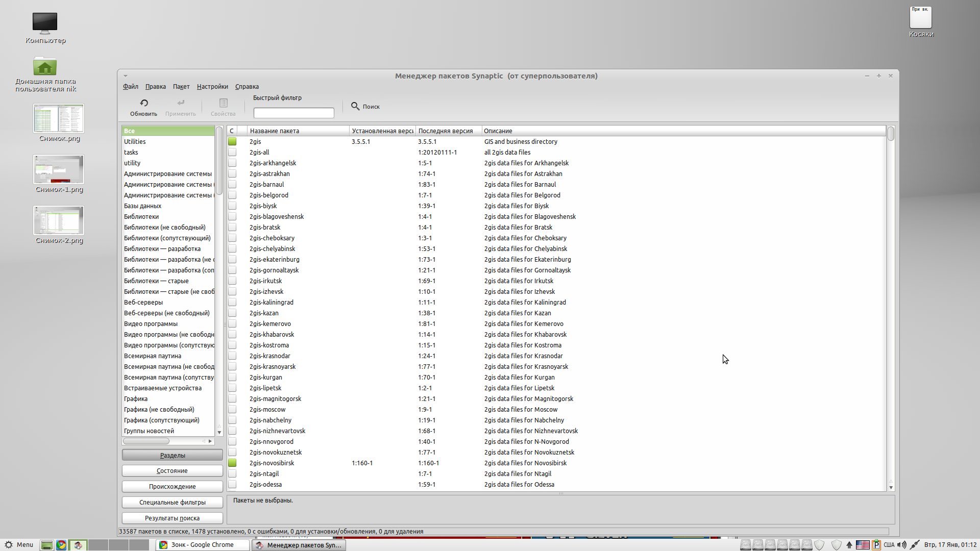This screenshot has height=551, width=980.
Task: Open the clock Втр, 17 Янв, 01:12
Action: coord(950,545)
